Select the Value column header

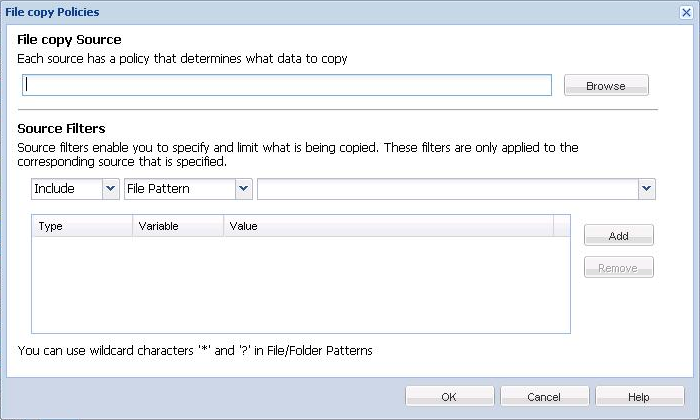[x=388, y=226]
